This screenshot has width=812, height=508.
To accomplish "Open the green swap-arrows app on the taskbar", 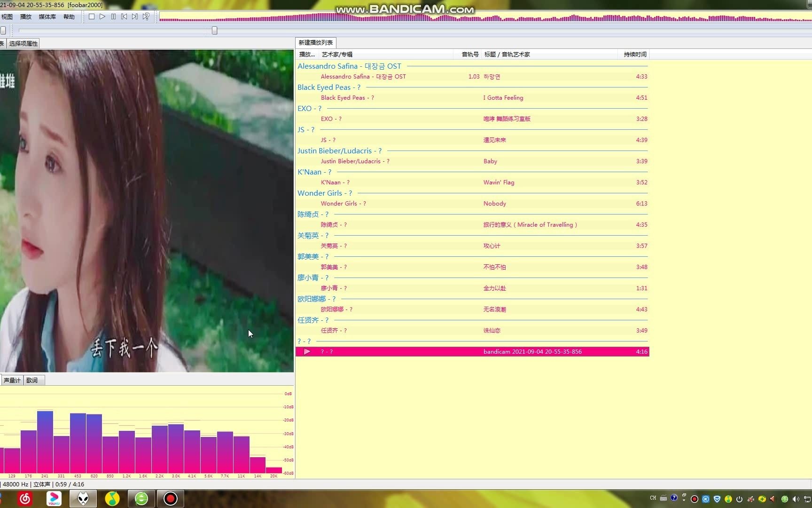I will 141,499.
